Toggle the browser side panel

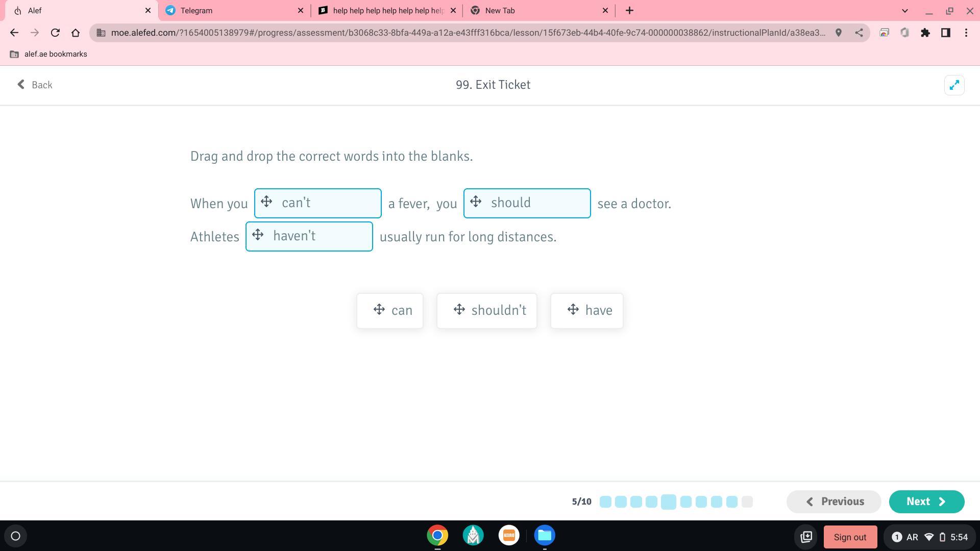click(x=945, y=33)
